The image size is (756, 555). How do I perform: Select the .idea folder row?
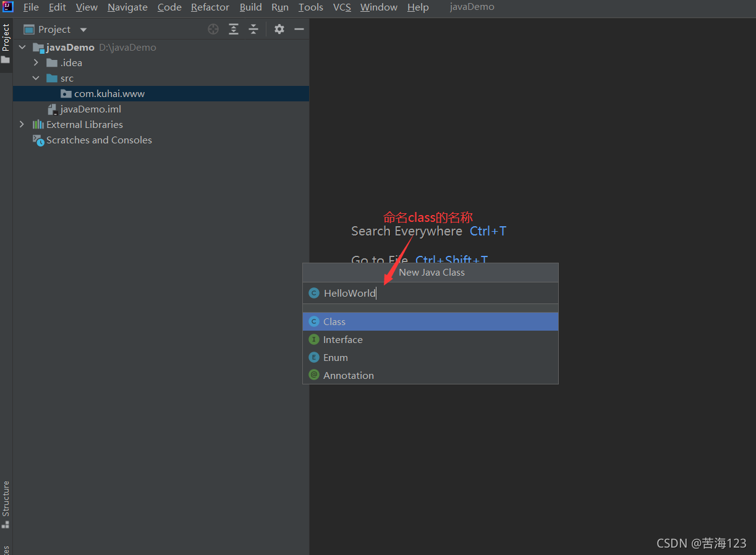pyautogui.click(x=161, y=63)
